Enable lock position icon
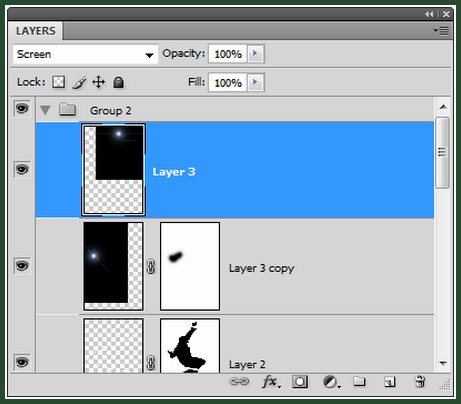 click(98, 82)
